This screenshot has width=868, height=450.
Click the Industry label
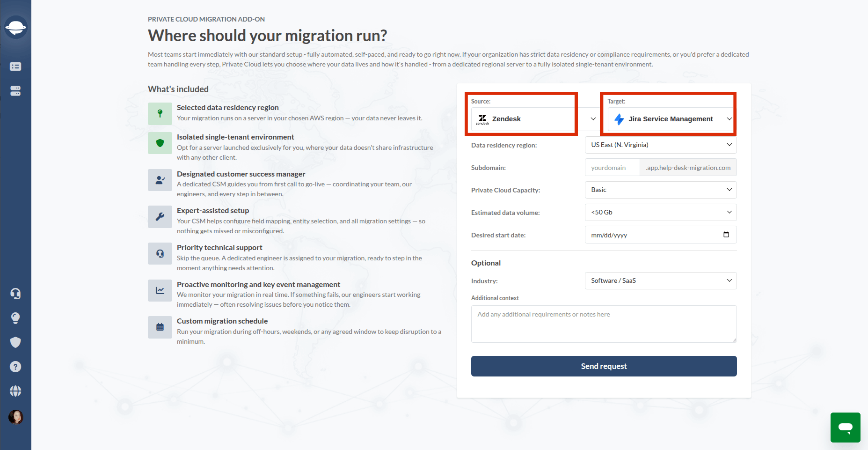484,281
